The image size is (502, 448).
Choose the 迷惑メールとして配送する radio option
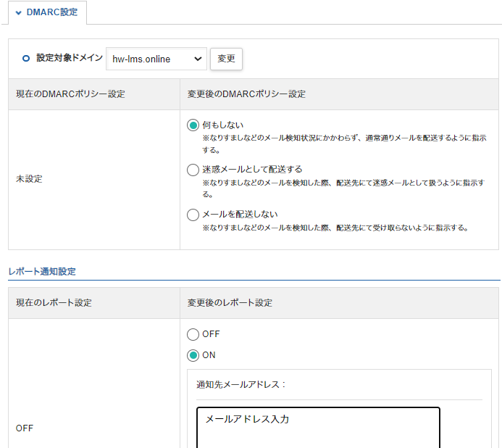coord(193,170)
